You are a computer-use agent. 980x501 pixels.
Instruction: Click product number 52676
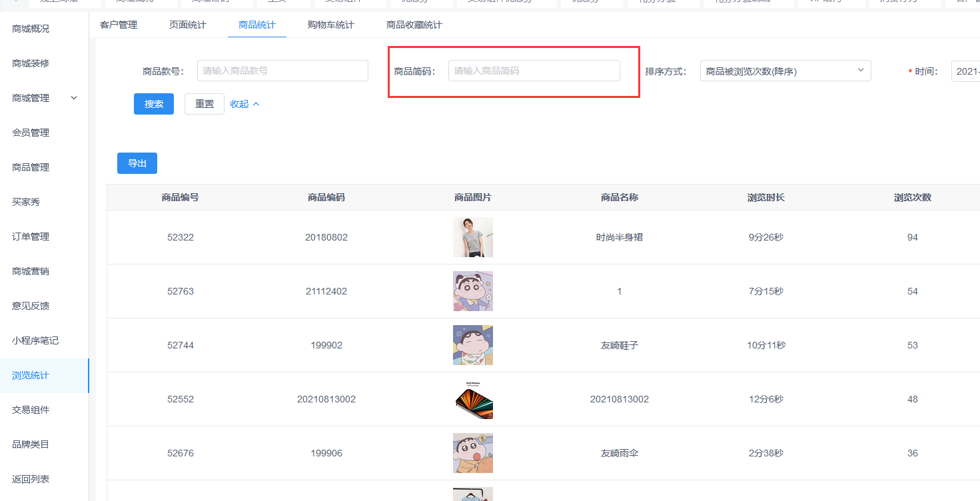(x=180, y=453)
